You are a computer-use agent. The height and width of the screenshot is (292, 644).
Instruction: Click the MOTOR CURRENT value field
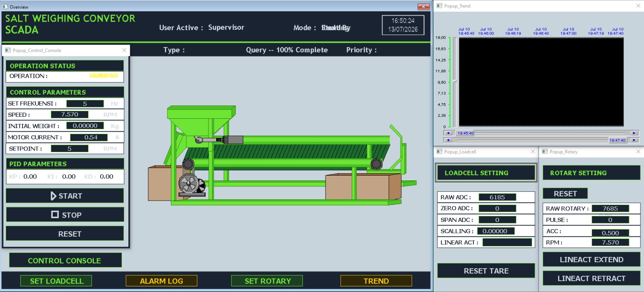tap(89, 137)
